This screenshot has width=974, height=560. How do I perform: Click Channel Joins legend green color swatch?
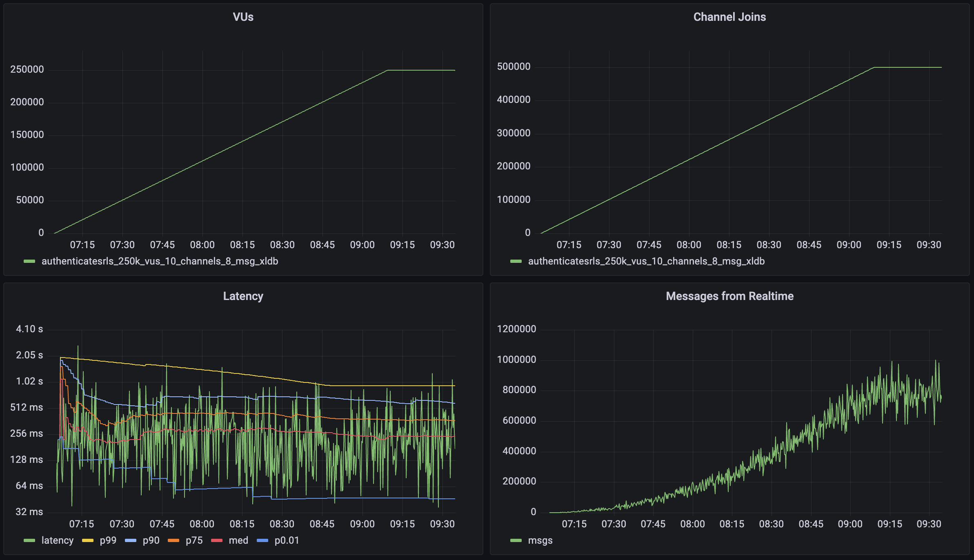tap(516, 262)
